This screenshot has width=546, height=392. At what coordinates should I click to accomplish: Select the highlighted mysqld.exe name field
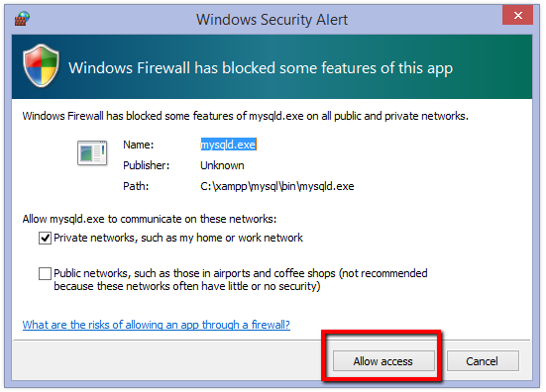229,145
